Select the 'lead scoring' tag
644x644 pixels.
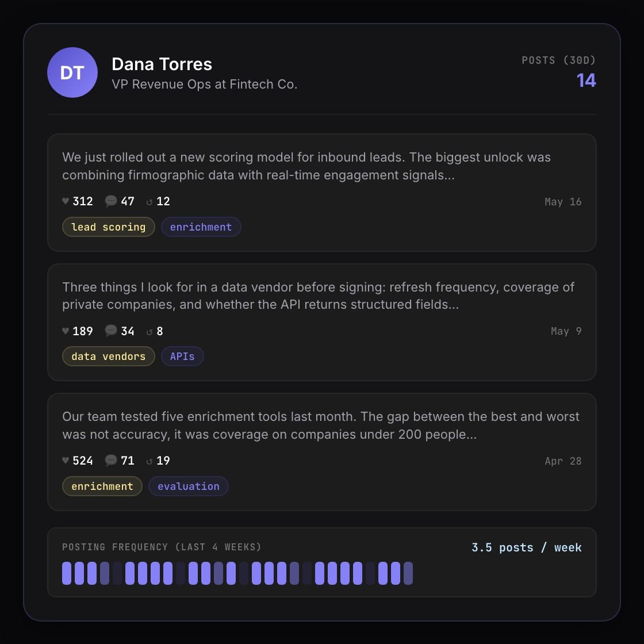click(109, 227)
